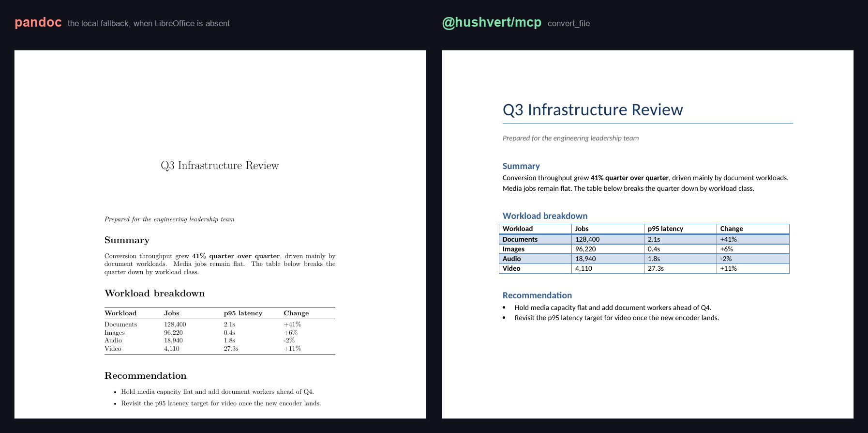Click bold '41% quarter over quarter' in pandoc summary
The width and height of the screenshot is (868, 433).
pos(236,256)
